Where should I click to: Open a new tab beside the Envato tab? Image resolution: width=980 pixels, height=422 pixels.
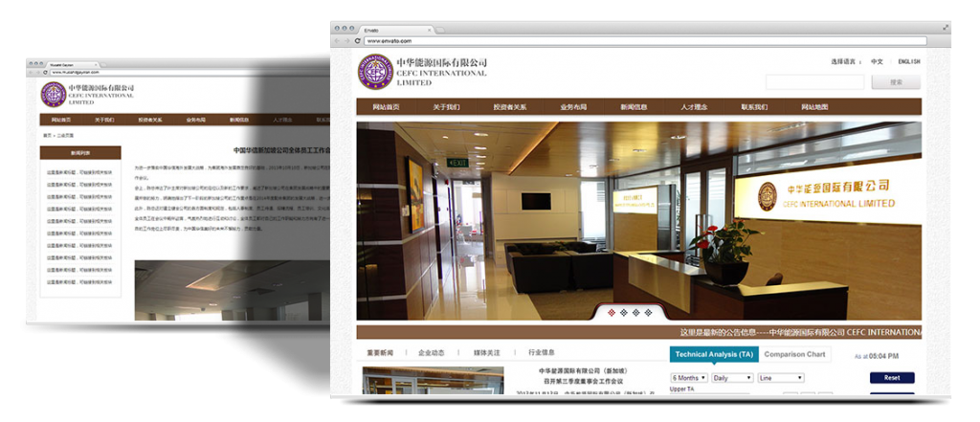pos(440,30)
